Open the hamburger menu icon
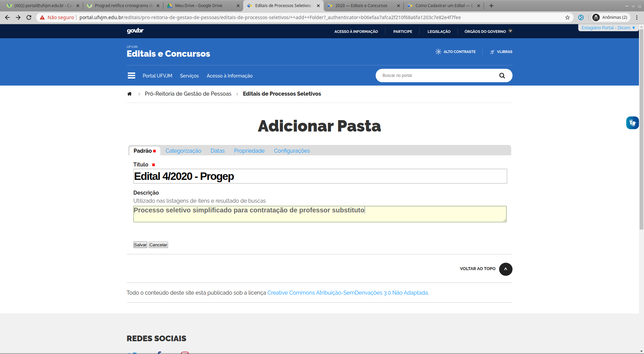Viewport: 644px width, 354px height. (131, 75)
